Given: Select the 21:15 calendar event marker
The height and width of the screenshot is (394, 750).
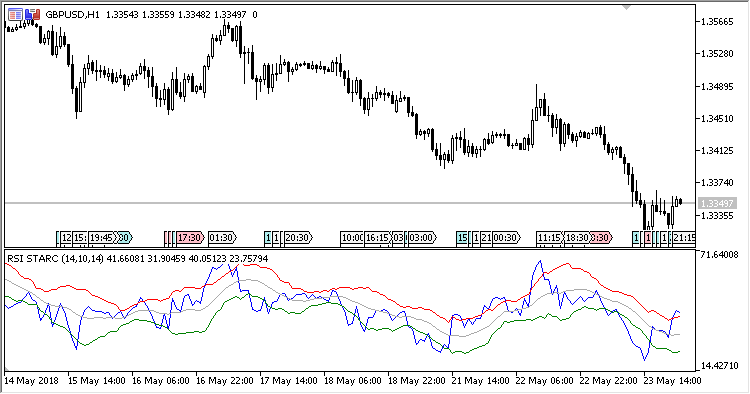Looking at the screenshot, I should tap(684, 238).
